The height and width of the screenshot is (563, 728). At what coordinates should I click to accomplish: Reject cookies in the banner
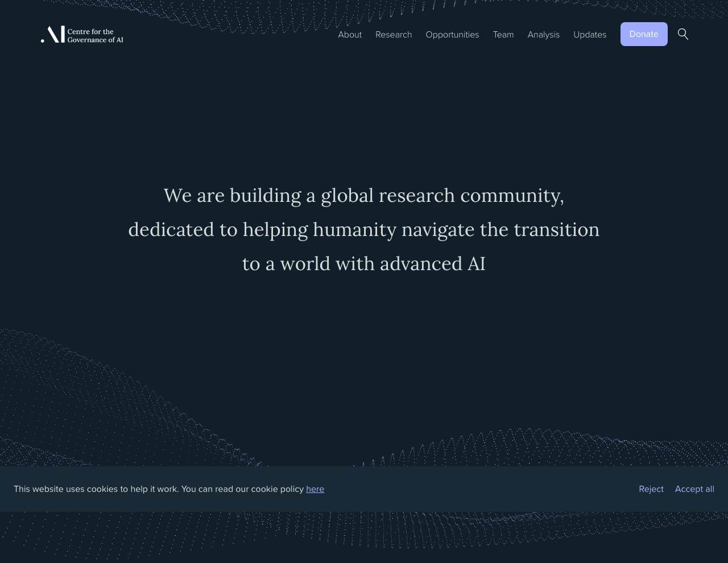point(651,489)
